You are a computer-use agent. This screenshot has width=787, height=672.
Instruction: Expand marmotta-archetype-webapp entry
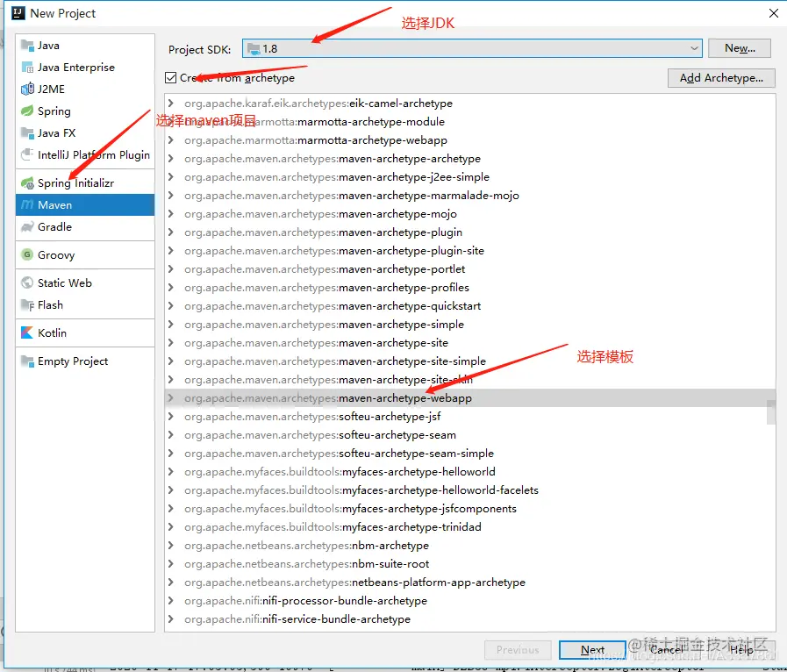pos(171,140)
